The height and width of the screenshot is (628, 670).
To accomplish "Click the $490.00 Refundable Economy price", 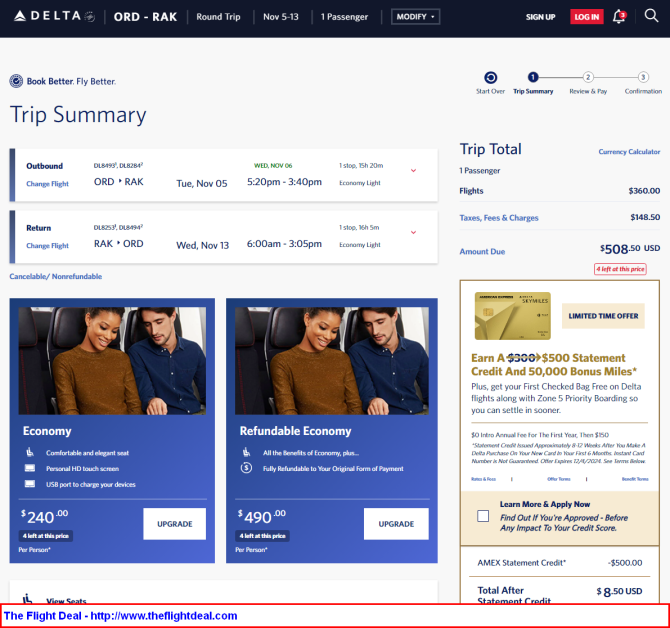I will click(x=262, y=516).
